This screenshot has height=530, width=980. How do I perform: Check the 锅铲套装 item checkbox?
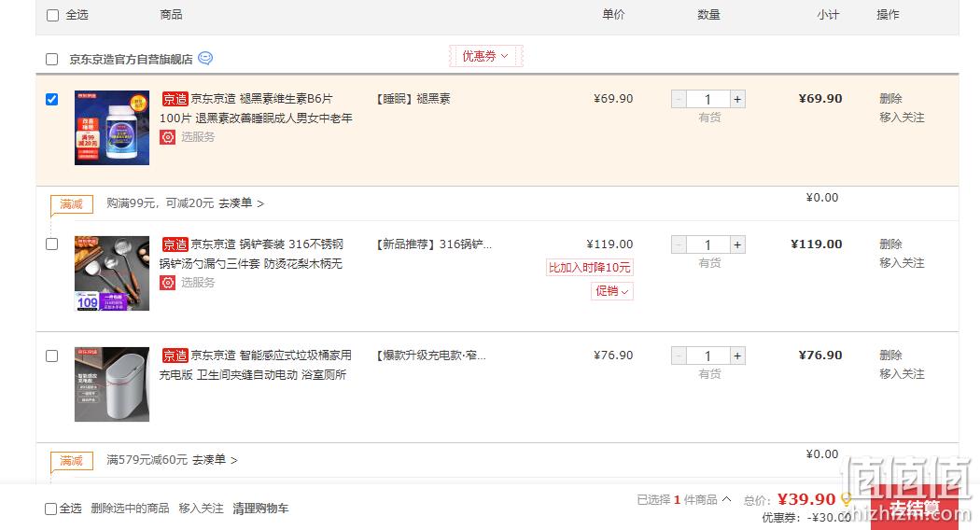point(52,244)
